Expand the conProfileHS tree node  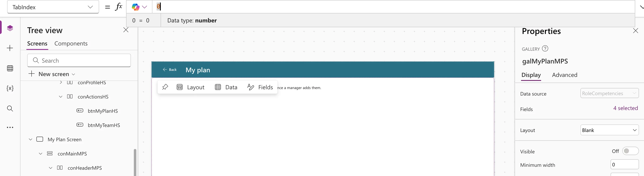point(60,82)
